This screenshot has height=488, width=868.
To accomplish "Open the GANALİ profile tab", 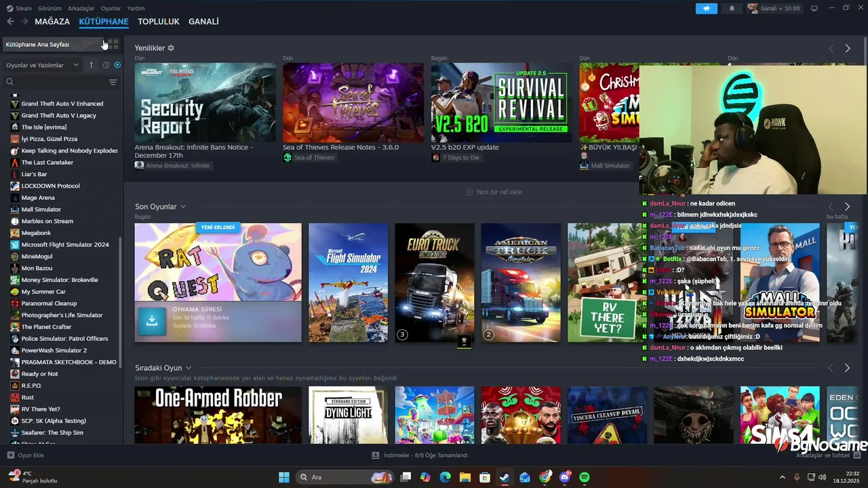I will 203,22.
